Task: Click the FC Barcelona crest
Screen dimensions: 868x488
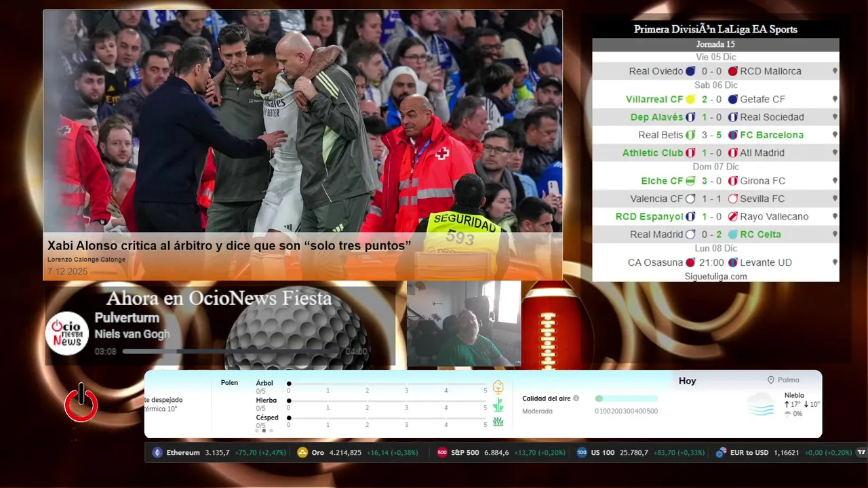Action: tap(732, 135)
